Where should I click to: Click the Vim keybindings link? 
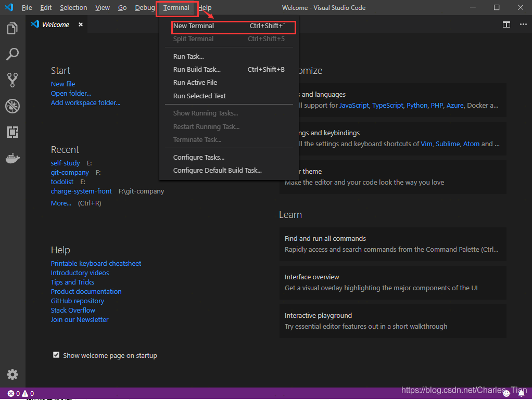coord(426,144)
